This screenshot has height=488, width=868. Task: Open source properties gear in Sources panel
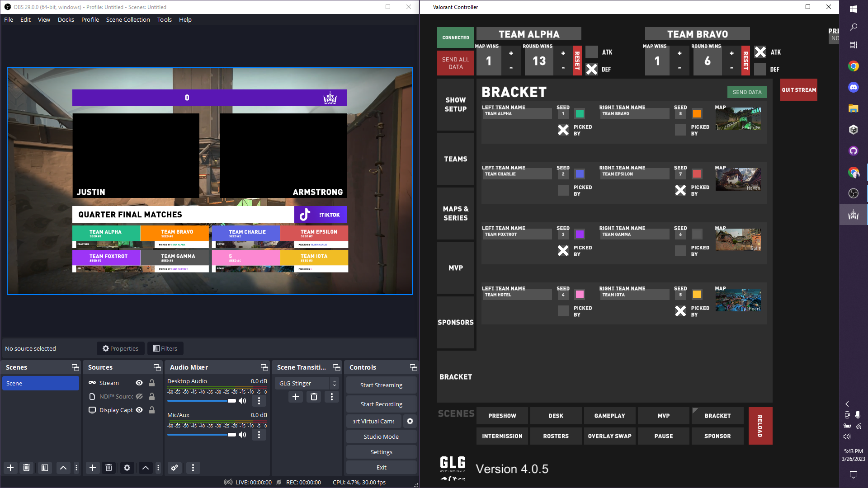click(127, 468)
